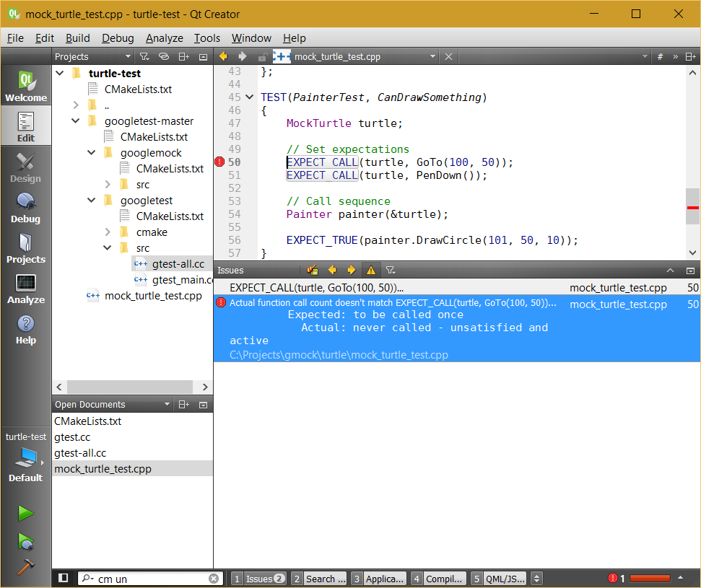Split the editor view
This screenshot has height=588, width=701.
pos(691,57)
